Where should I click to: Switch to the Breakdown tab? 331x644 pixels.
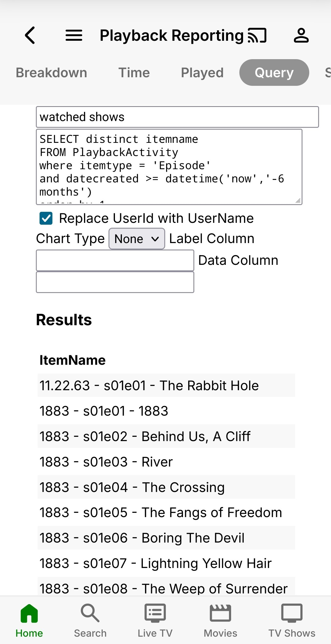click(x=51, y=73)
